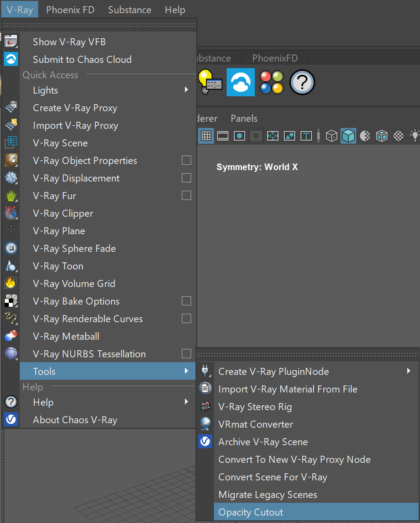Open the Panels viewport menu
The image size is (420, 523).
[x=244, y=118]
